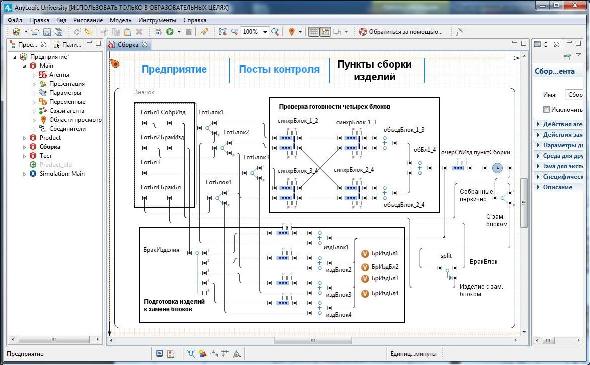Click the save model toolbar icon
The image size is (590, 365).
(x=47, y=32)
